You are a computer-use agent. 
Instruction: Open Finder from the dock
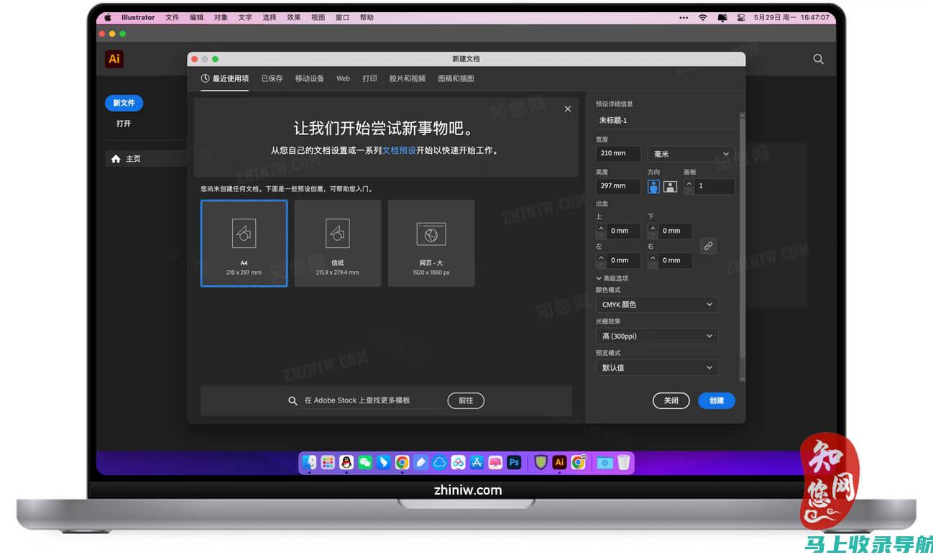pyautogui.click(x=309, y=462)
